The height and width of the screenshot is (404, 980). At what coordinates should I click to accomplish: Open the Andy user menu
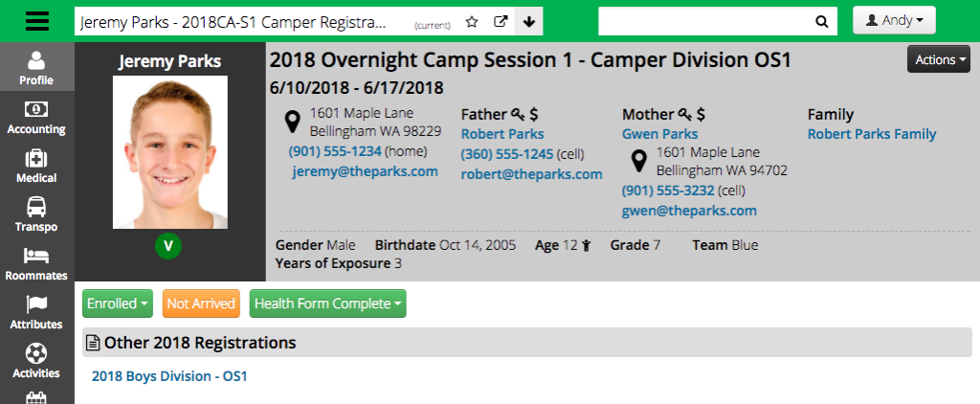click(894, 20)
